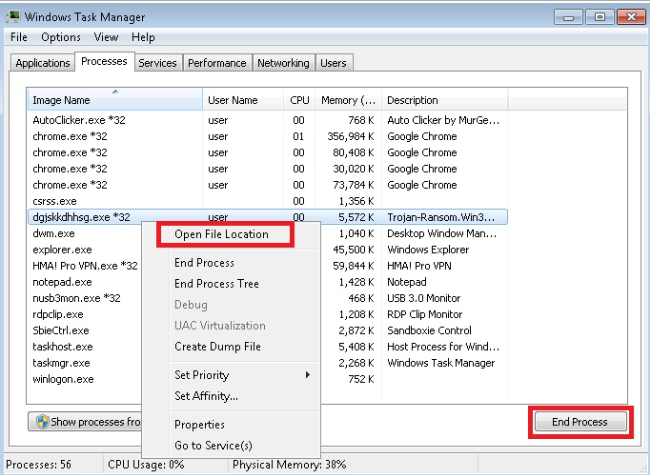Click Properties in the context menu
This screenshot has height=475, width=650.
click(199, 425)
